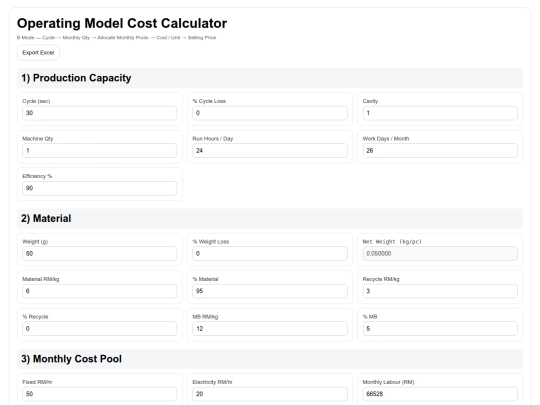The width and height of the screenshot is (540, 405).
Task: Edit the Material RM/kg input
Action: point(100,291)
